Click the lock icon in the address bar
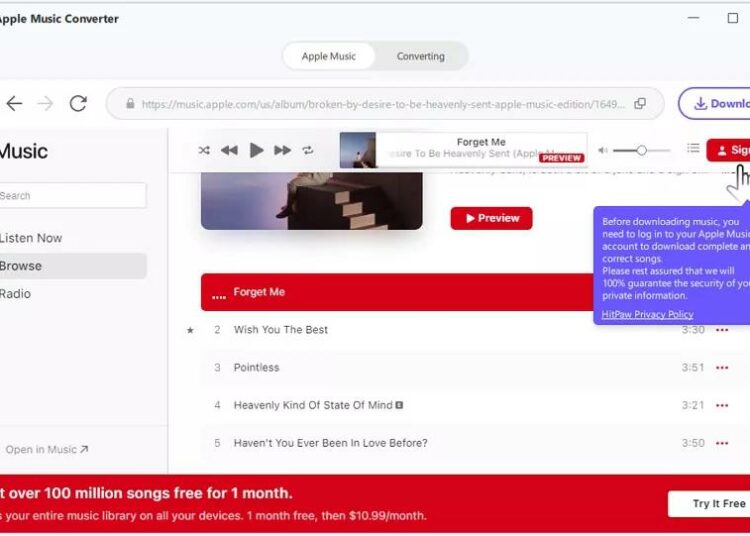The height and width of the screenshot is (536, 750). [130, 104]
